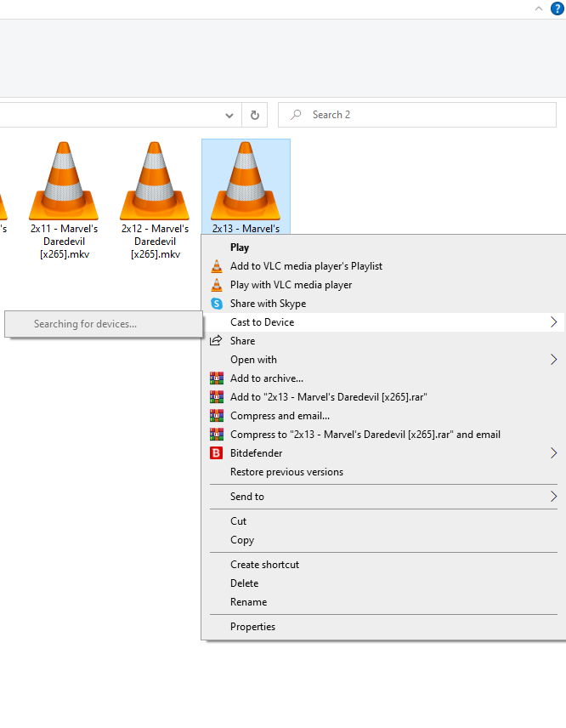Choose Compress and email...
This screenshot has width=566, height=728.
click(383, 416)
